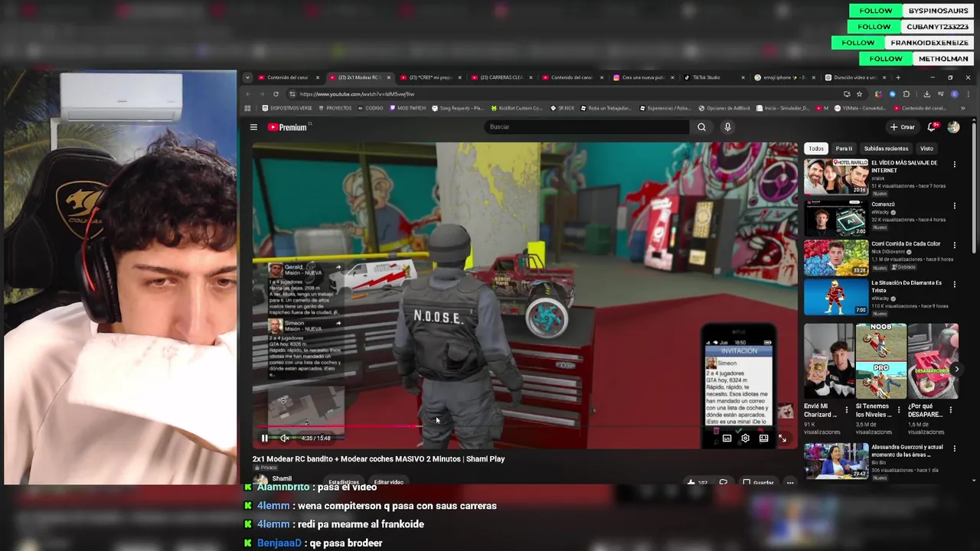Select the Para ti filter chip
980x551 pixels.
pos(844,148)
